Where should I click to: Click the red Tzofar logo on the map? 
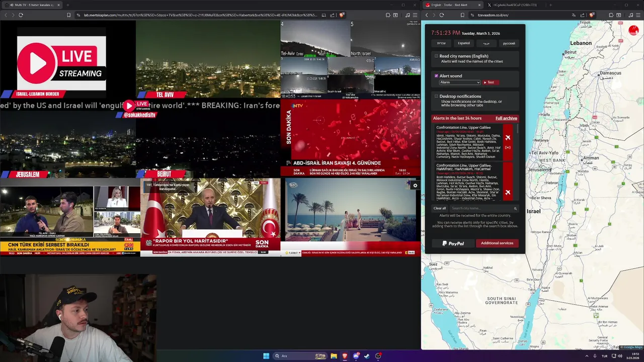(633, 31)
